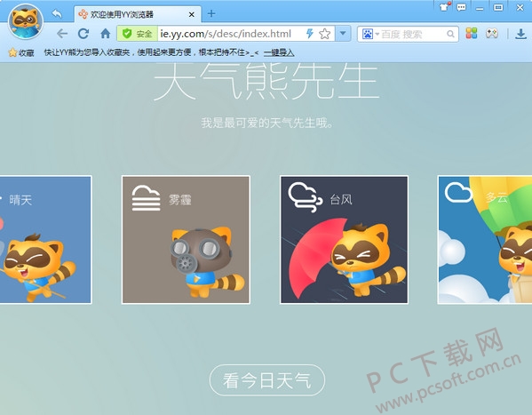Click the lightning speed mode icon
The height and width of the screenshot is (415, 532).
pos(309,34)
